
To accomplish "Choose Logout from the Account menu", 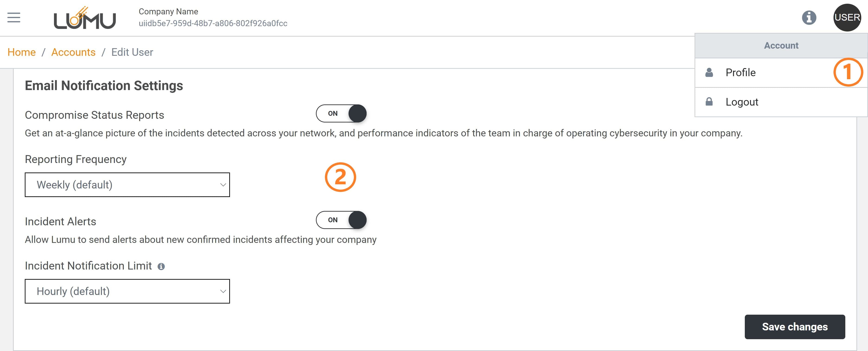I will click(742, 101).
